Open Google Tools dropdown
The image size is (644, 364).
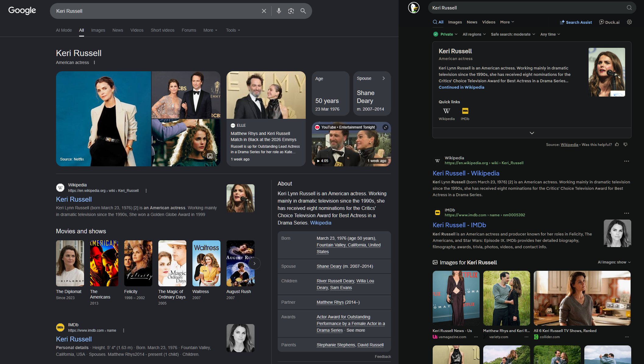tap(233, 30)
